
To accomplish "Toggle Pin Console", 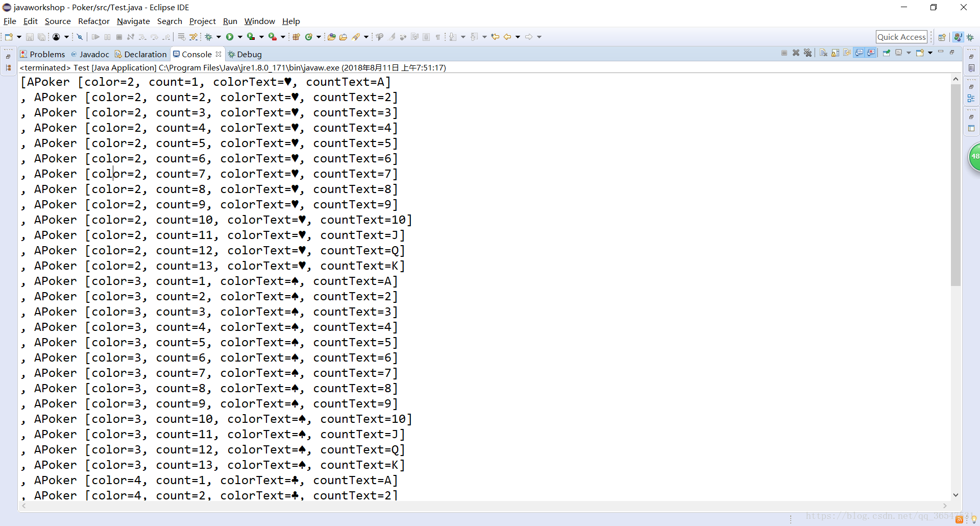I will [887, 53].
